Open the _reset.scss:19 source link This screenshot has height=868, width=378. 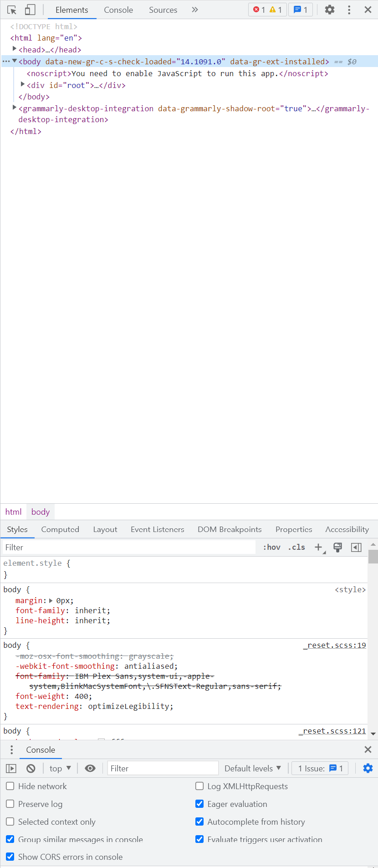click(335, 645)
